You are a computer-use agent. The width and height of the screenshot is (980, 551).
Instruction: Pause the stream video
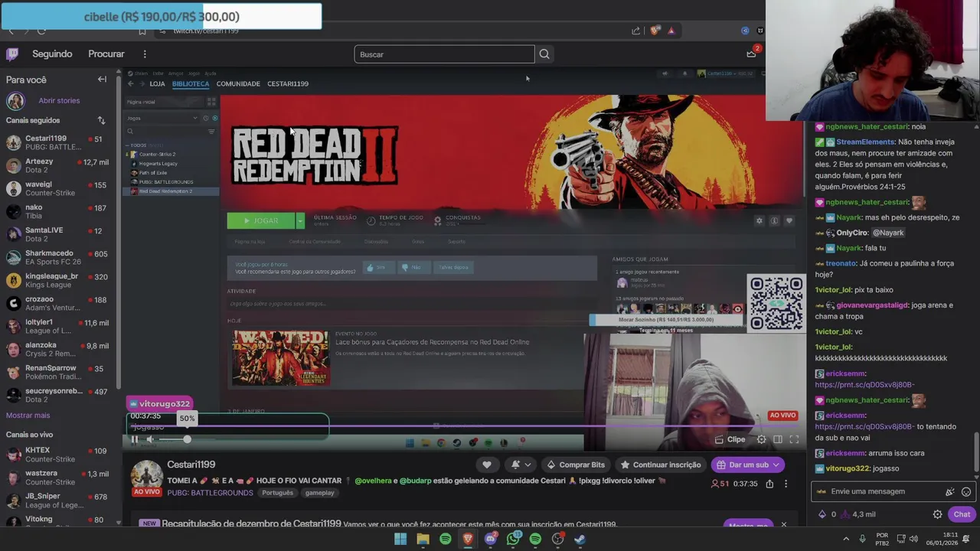pos(135,439)
